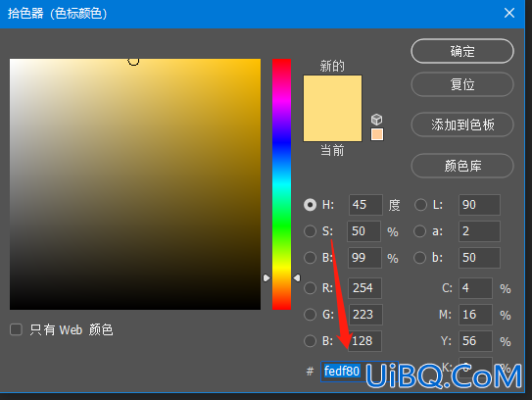Click inside the large saturation-brightness color field
The height and width of the screenshot is (400, 532).
click(135, 184)
